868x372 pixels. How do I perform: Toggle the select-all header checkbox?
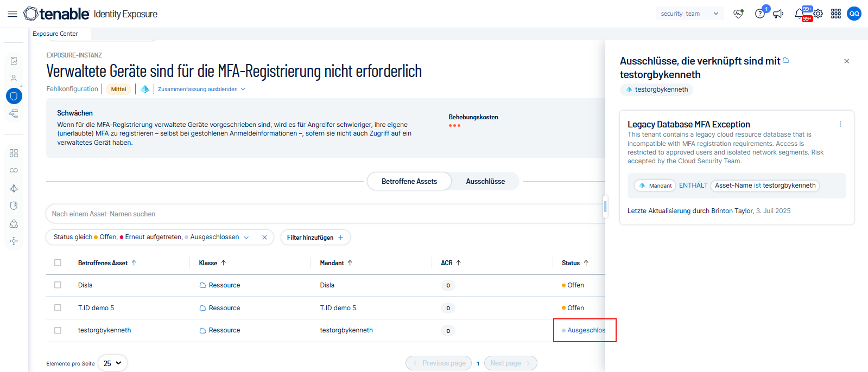pyautogui.click(x=58, y=263)
